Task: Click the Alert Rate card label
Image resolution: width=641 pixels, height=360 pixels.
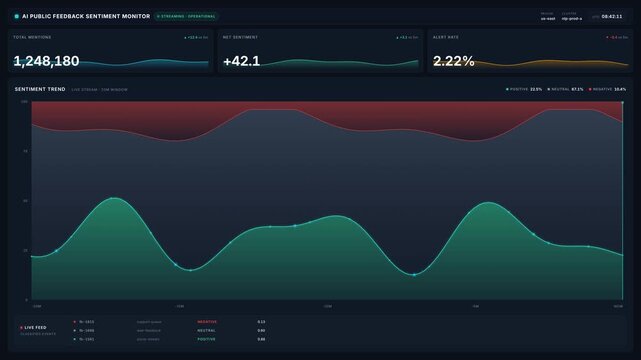Action: 446,37
